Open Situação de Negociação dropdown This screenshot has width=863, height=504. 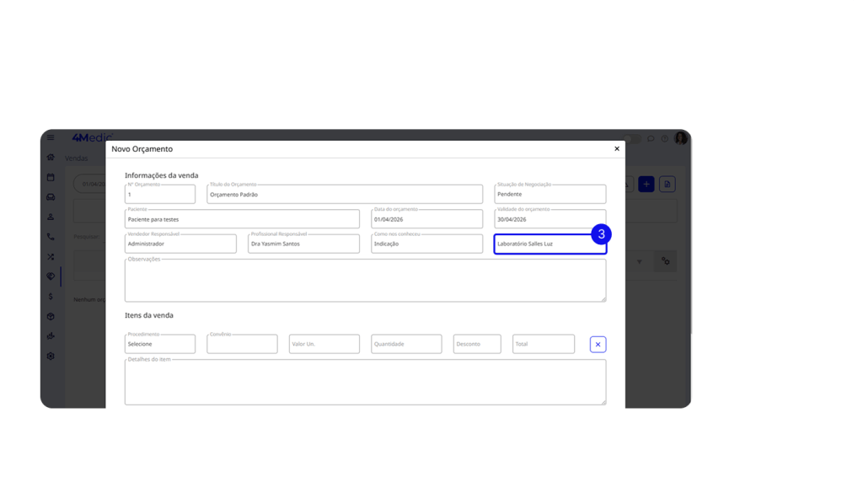click(x=549, y=194)
